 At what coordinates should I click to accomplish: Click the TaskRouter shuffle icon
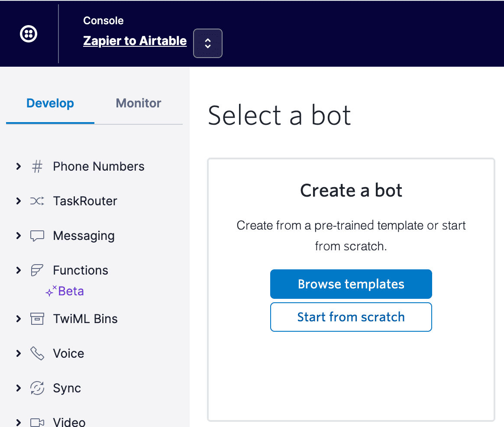(37, 201)
